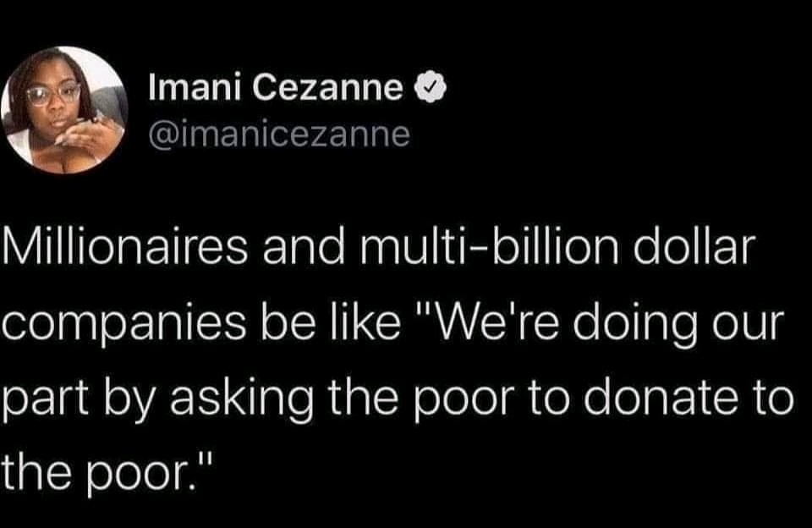Open Imani Cezanne's profile picture
The image size is (812, 528).
(x=65, y=110)
